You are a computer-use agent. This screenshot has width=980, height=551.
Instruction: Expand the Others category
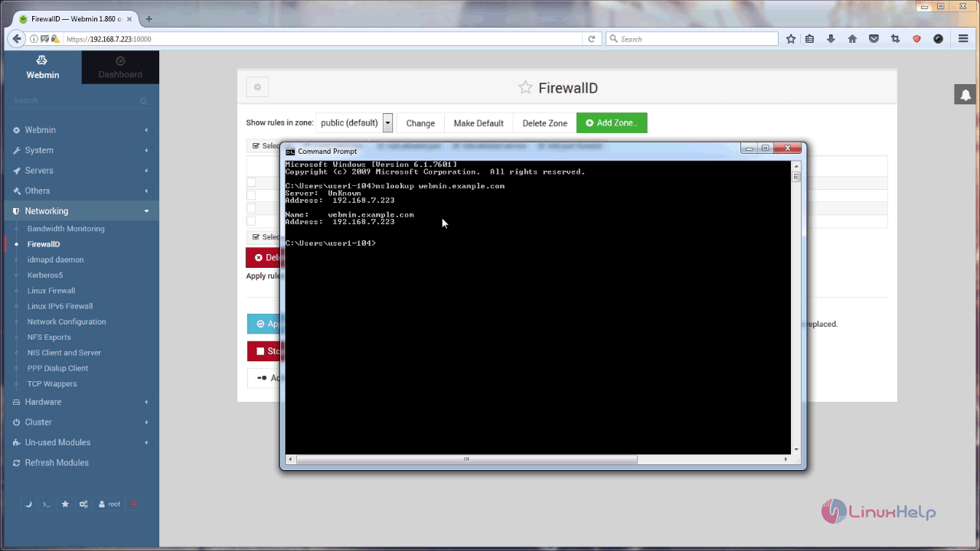coord(80,191)
